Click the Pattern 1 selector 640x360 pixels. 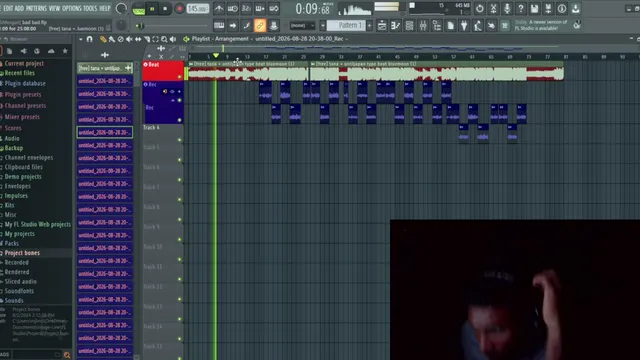click(346, 26)
